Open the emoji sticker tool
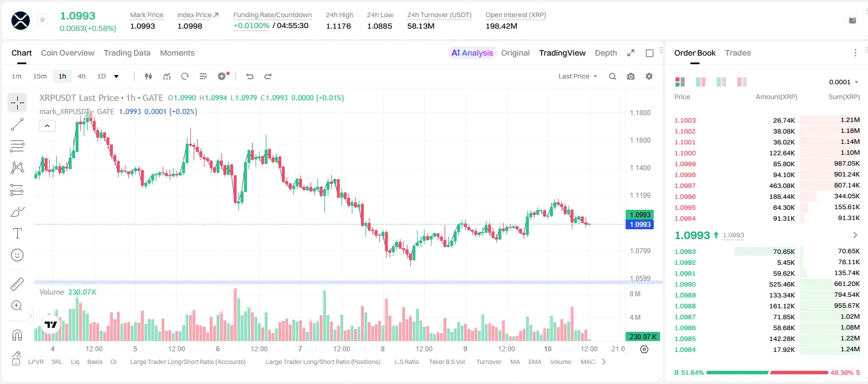 [x=17, y=255]
